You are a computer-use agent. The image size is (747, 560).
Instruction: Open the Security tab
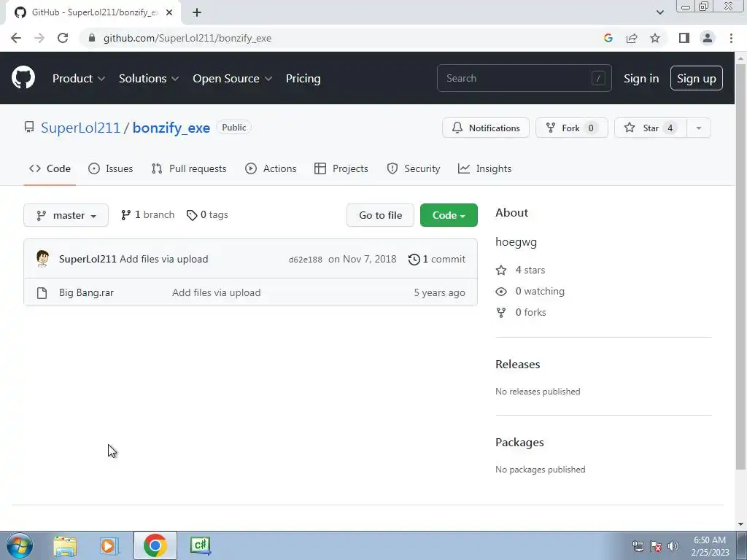(x=414, y=168)
